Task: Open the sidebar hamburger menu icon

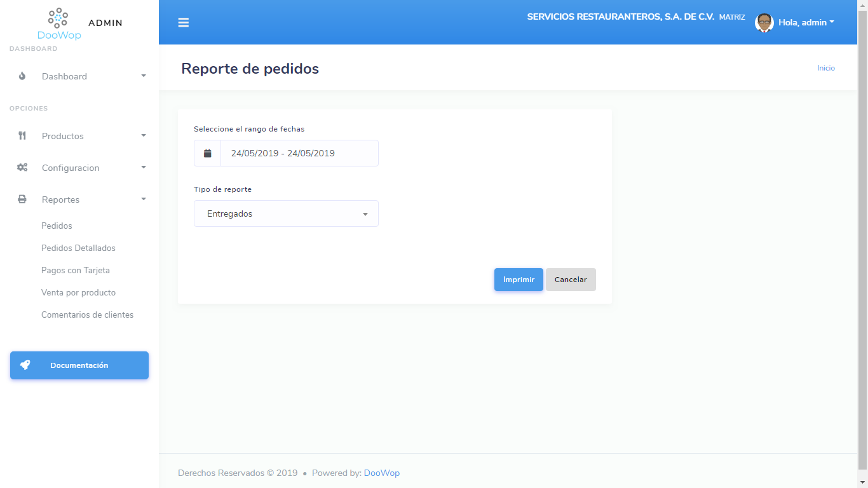Action: 184,22
